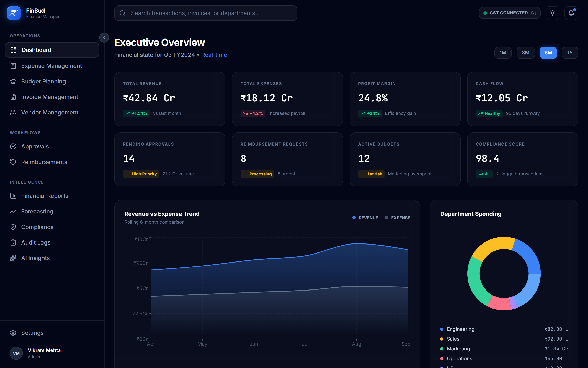Click Sales yellow legend dot
This screenshot has height=368, width=588.
click(442, 339)
